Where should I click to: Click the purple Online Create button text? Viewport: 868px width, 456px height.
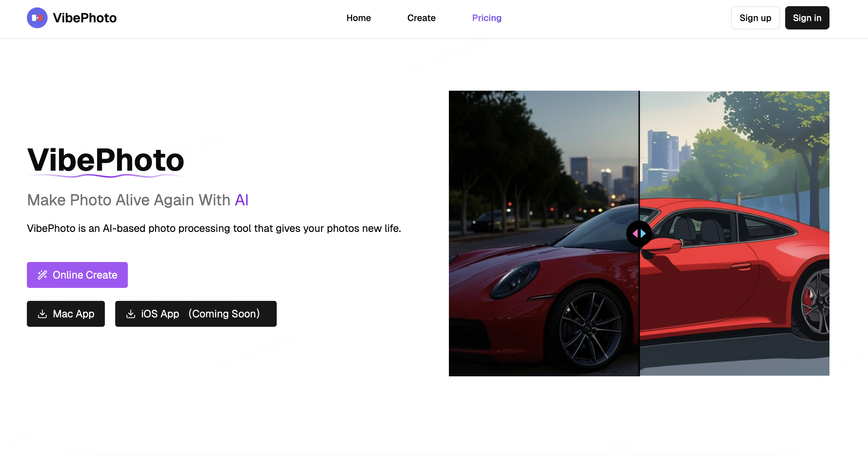pos(85,275)
